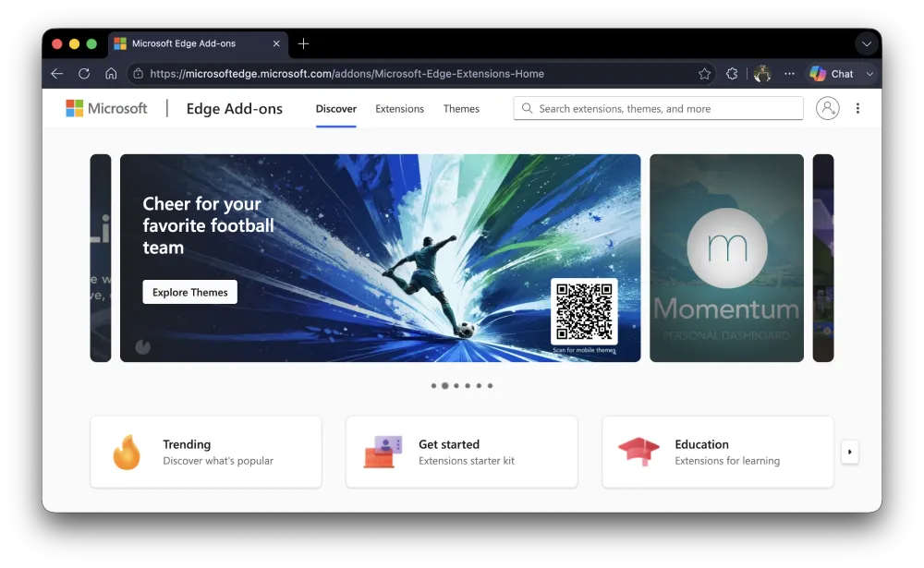Switch to the Extensions tab
924x568 pixels.
coord(399,108)
